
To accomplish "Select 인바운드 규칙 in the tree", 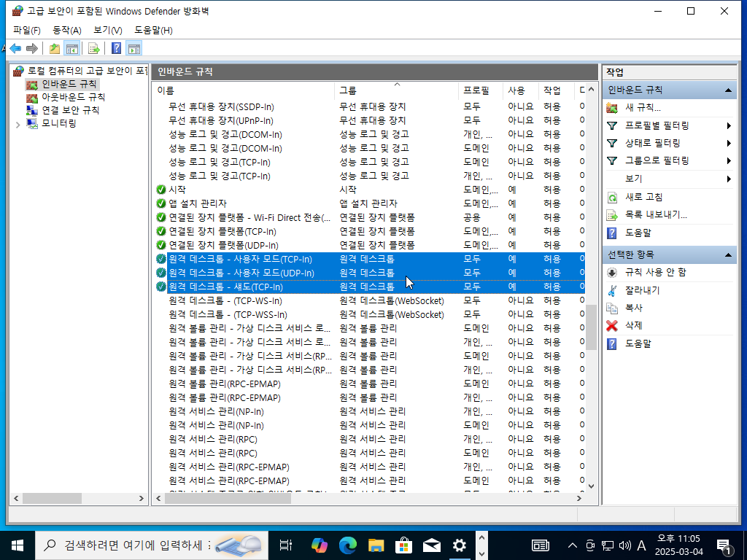I will [69, 85].
